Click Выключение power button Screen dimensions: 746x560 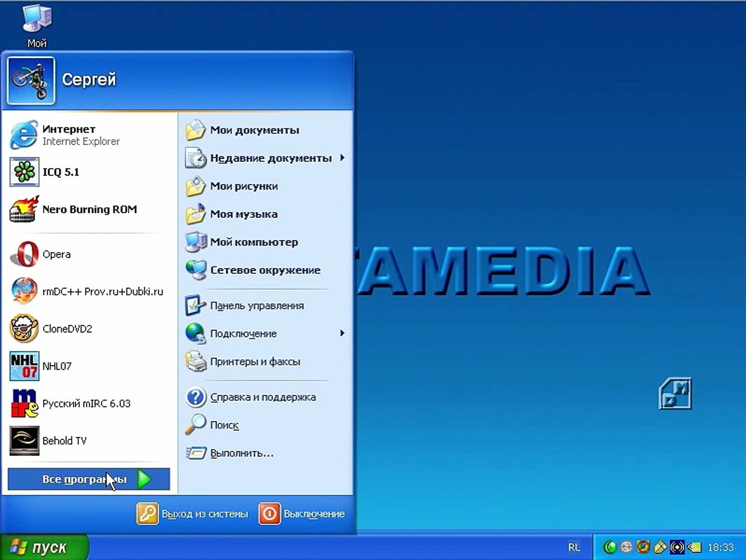(x=302, y=514)
